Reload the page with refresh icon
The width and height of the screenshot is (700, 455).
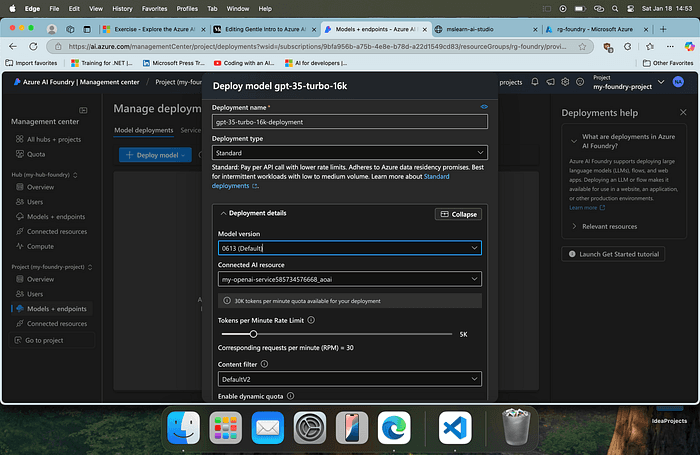tap(33, 46)
